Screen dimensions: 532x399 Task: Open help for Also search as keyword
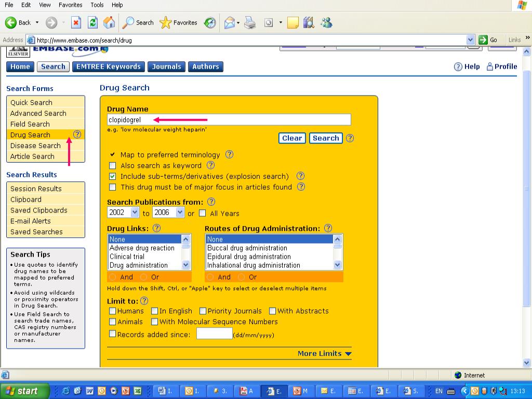[x=211, y=165]
